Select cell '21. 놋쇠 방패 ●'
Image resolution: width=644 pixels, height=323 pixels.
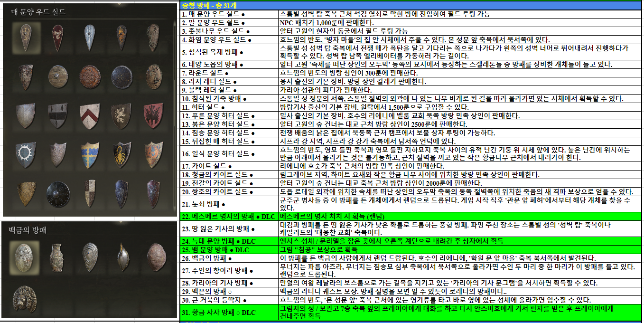click(229, 204)
